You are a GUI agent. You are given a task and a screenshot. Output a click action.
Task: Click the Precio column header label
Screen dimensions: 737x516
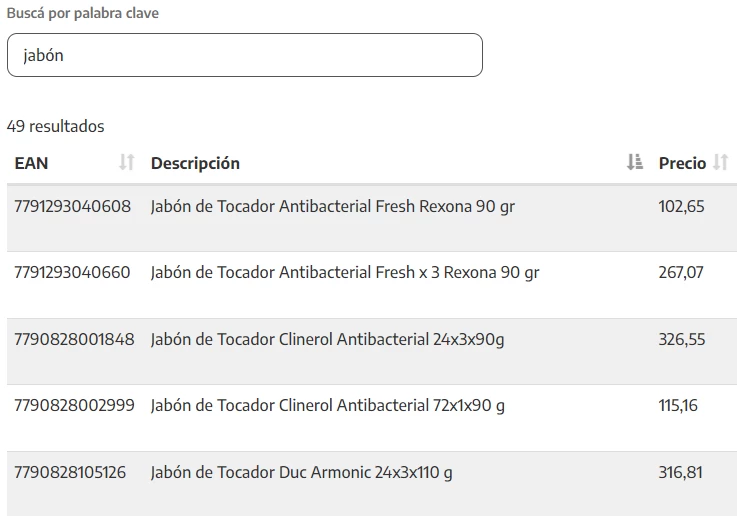(681, 163)
